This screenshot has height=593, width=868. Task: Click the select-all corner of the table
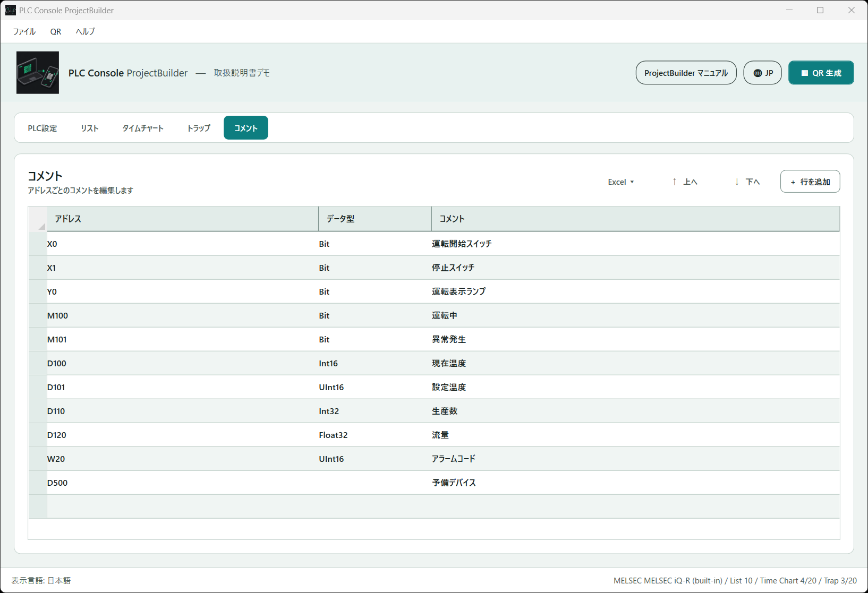tap(38, 219)
